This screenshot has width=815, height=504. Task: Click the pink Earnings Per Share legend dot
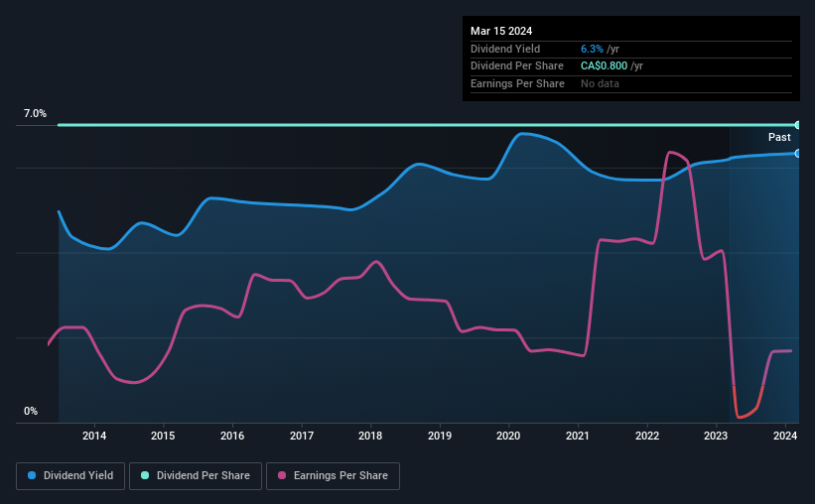tap(282, 475)
